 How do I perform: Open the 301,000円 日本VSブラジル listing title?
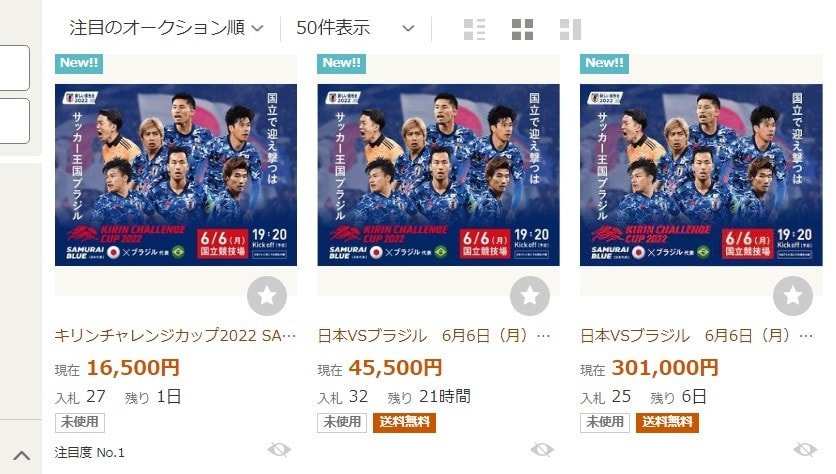point(696,335)
